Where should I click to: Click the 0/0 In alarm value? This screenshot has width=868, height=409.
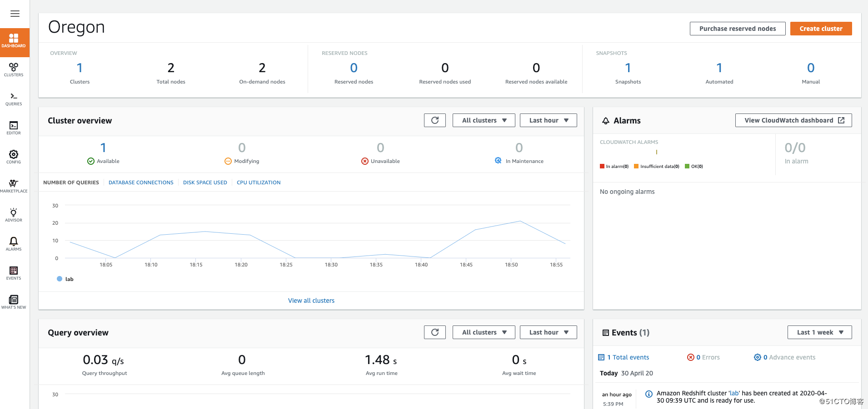click(795, 148)
